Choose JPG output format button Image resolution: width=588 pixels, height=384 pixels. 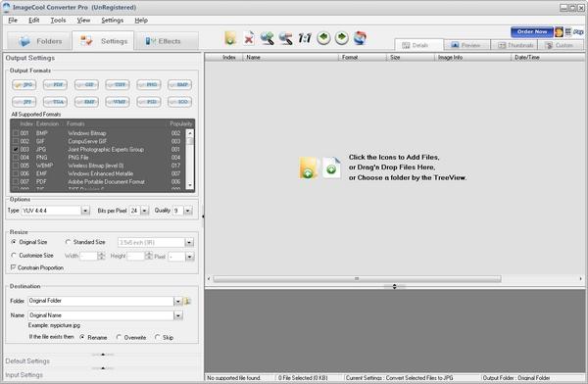coord(24,85)
